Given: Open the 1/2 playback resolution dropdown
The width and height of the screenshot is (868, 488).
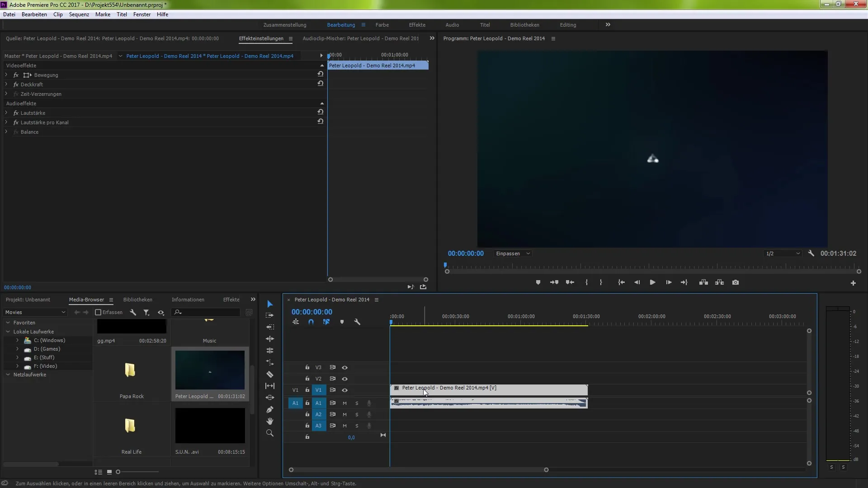Looking at the screenshot, I should (783, 253).
